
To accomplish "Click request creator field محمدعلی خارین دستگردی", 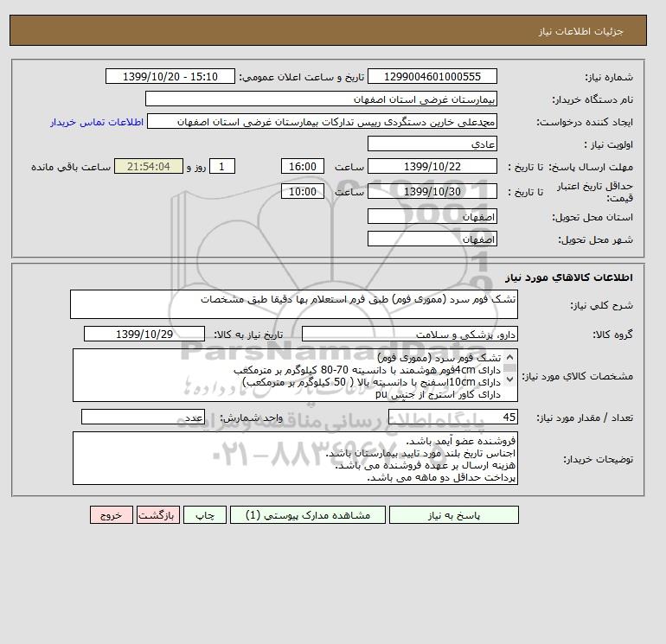I will tap(322, 121).
